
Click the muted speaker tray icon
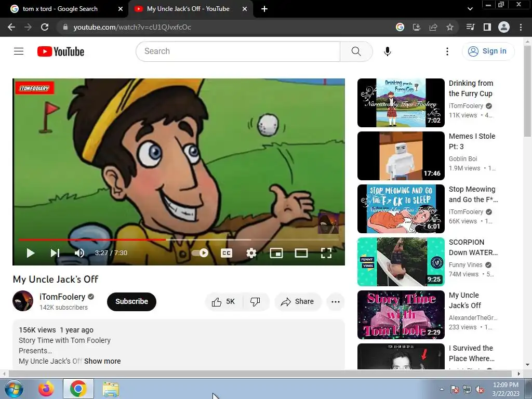(x=480, y=390)
